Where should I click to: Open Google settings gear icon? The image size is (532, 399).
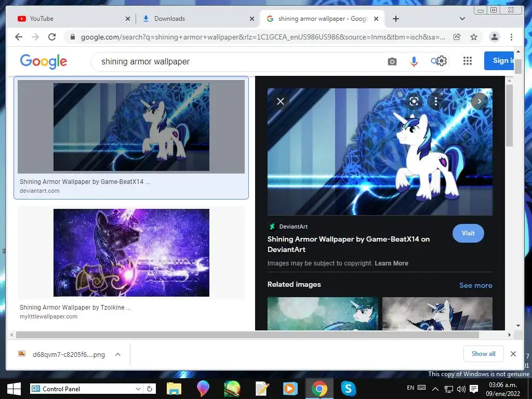(x=442, y=61)
